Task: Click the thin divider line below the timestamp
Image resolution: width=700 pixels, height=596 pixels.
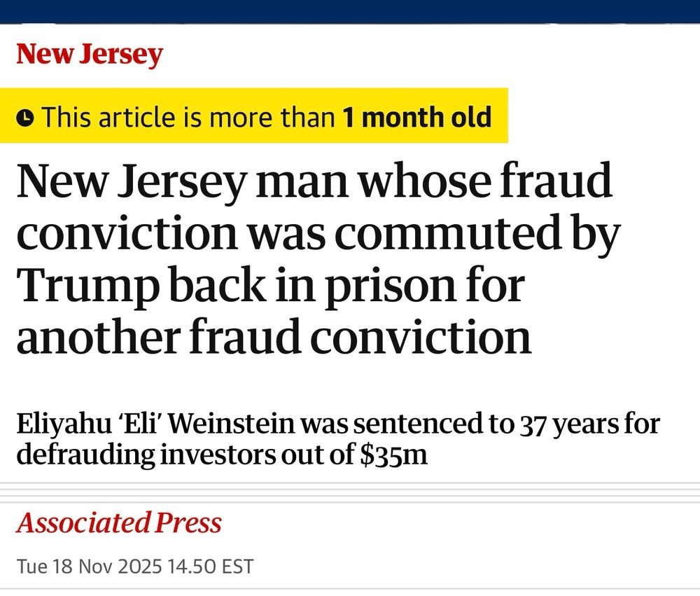Action: (x=350, y=588)
